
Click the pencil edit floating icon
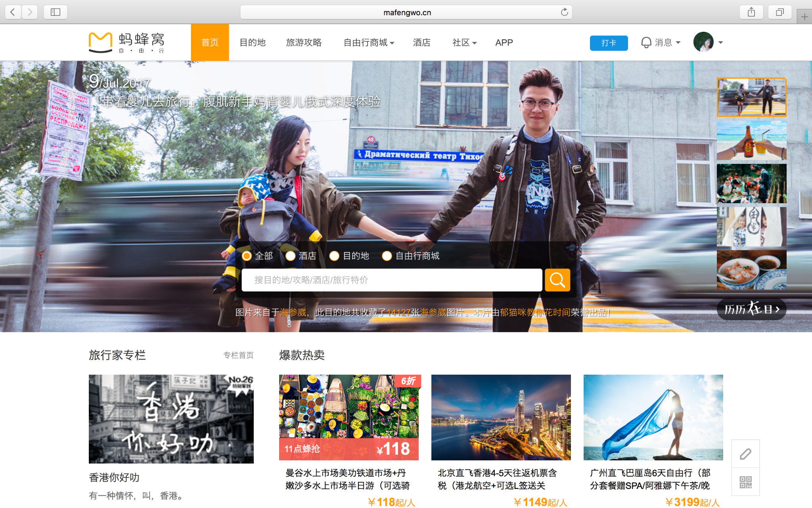(x=745, y=454)
